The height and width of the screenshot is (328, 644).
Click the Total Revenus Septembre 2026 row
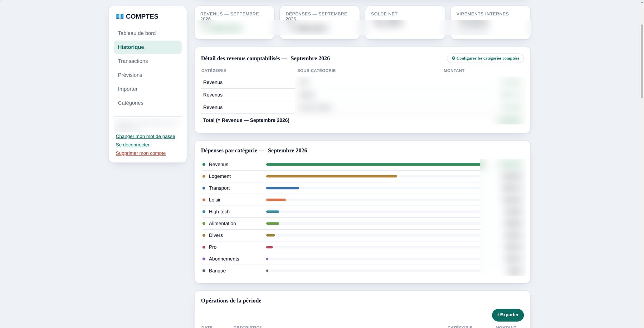362,120
